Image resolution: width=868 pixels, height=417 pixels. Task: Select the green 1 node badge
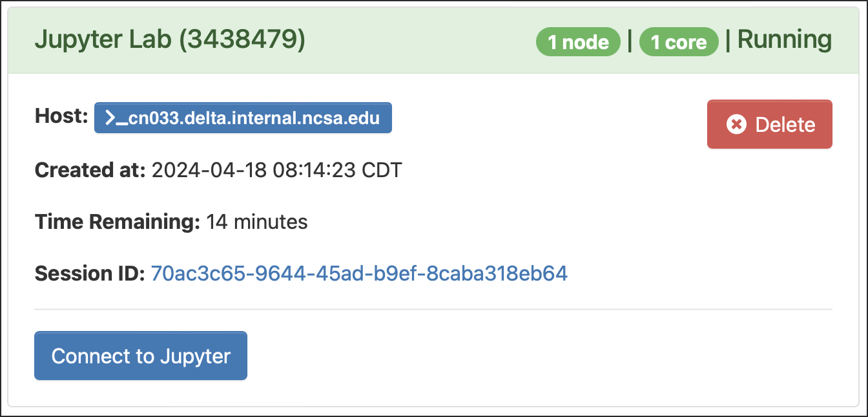click(577, 41)
